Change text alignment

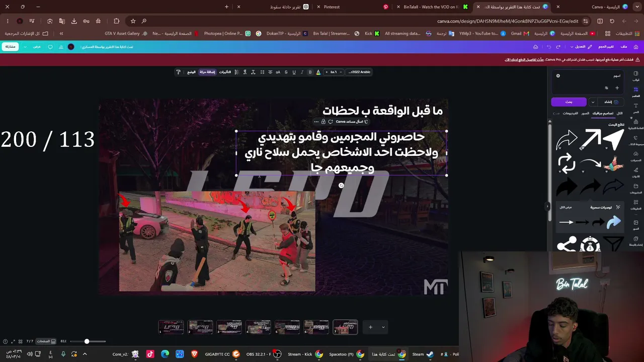coord(270,72)
